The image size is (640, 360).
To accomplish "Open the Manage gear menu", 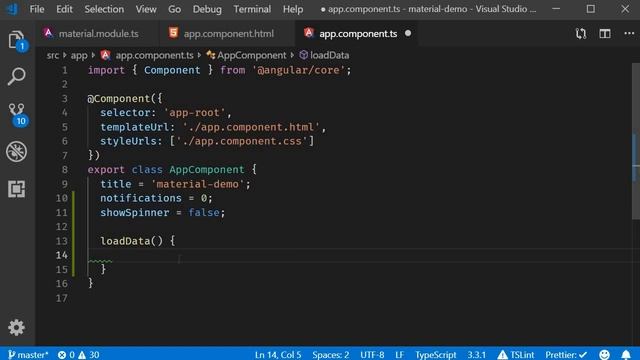I will click(16, 327).
